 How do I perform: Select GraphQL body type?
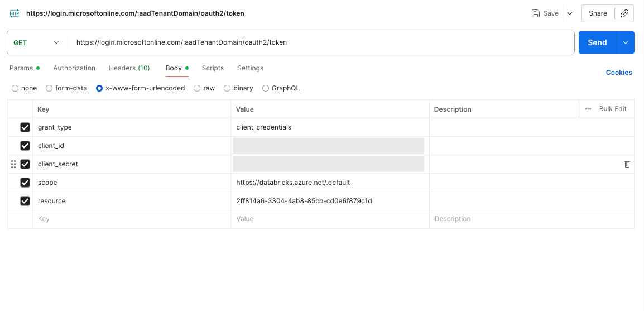pos(266,88)
